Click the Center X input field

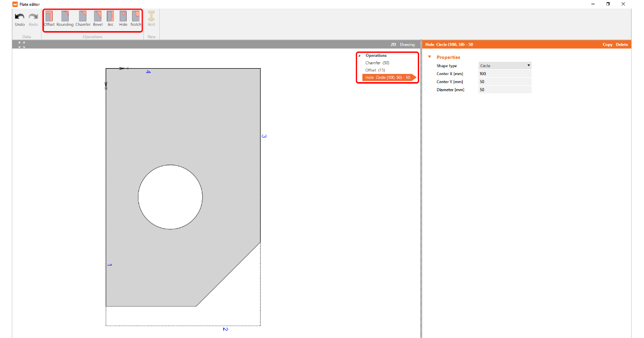coord(504,74)
